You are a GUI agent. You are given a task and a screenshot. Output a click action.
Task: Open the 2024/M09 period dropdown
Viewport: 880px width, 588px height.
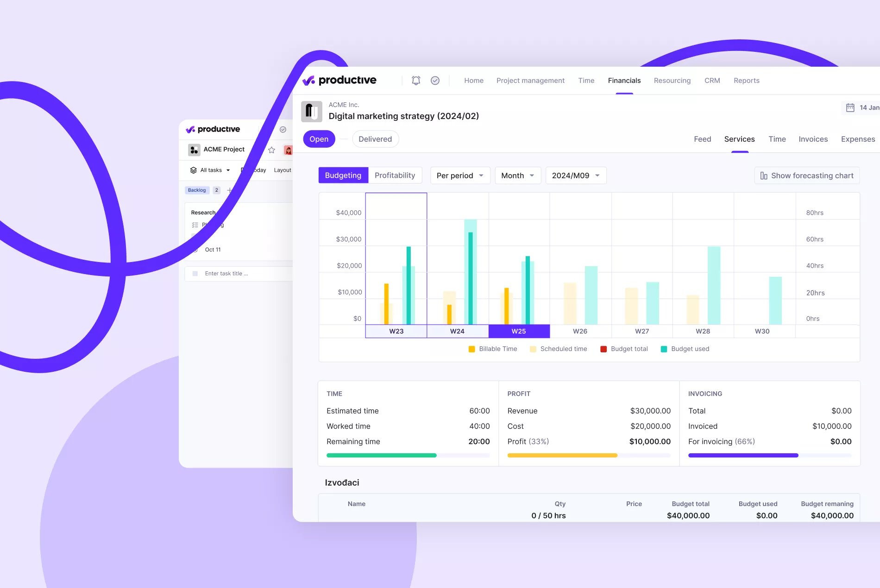pyautogui.click(x=576, y=175)
